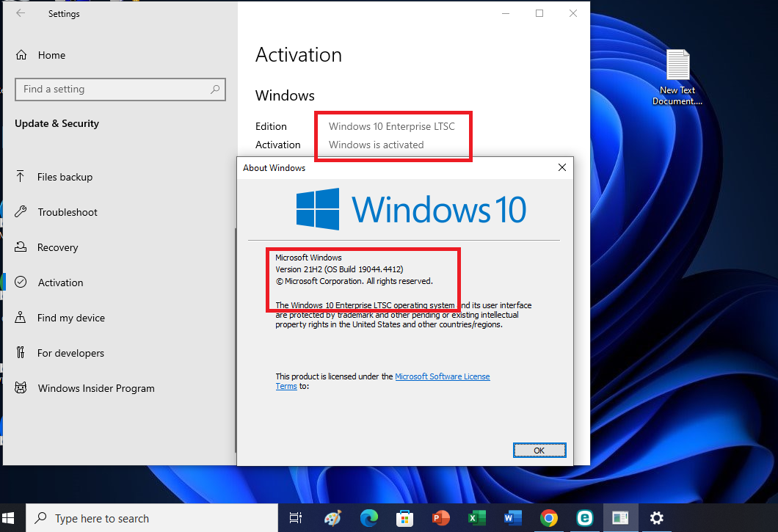Close the Settings window
Screen dimensions: 778x532
pos(573,13)
